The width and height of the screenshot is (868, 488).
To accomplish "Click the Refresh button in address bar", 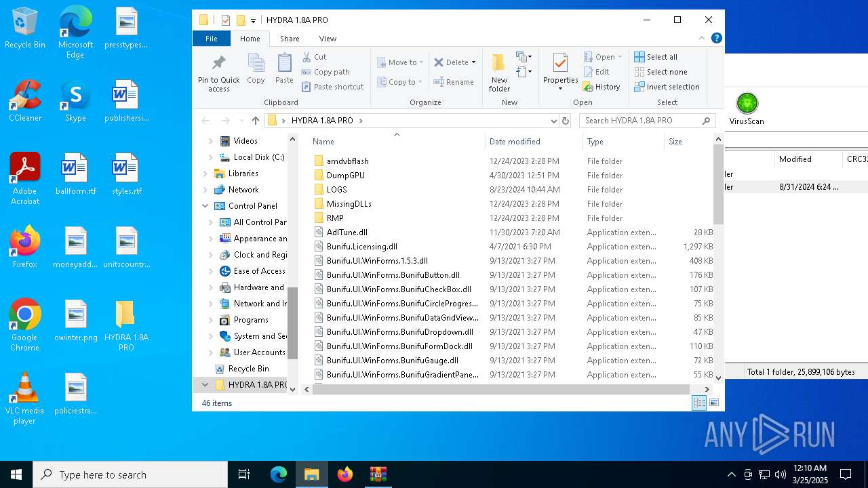I will 566,121.
